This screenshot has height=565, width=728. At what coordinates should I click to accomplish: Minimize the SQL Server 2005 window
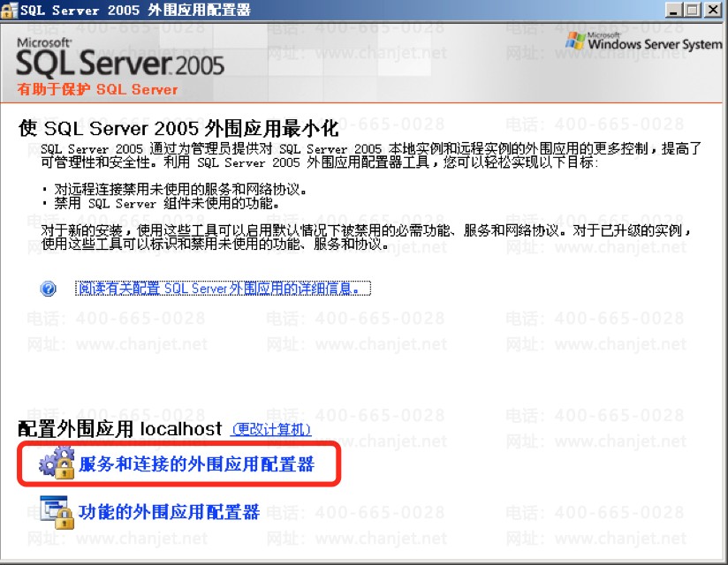pyautogui.click(x=674, y=10)
